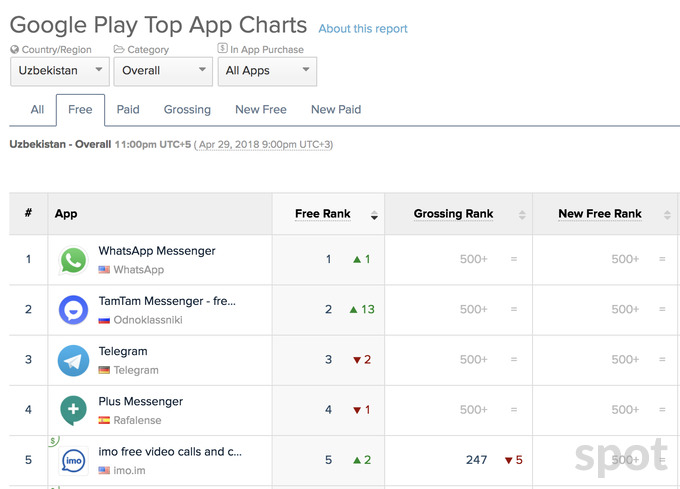
Task: Click the Plus Messenger app icon
Action: (73, 410)
